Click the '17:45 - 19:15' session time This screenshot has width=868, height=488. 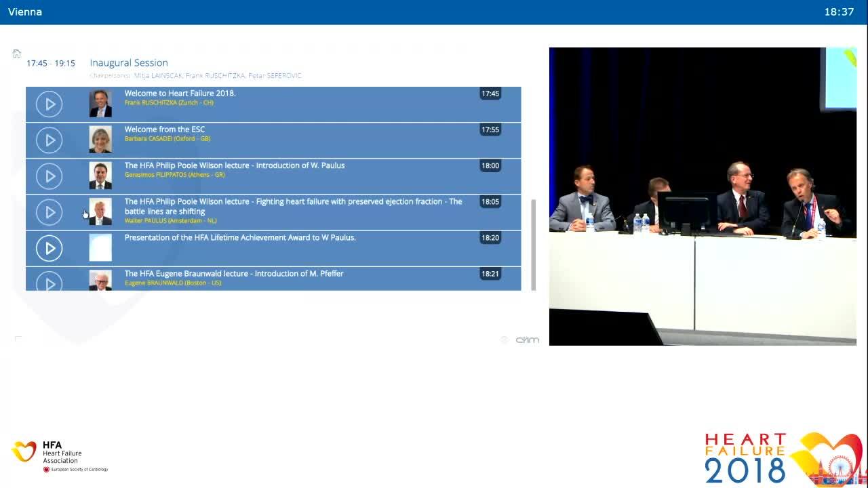pos(51,63)
